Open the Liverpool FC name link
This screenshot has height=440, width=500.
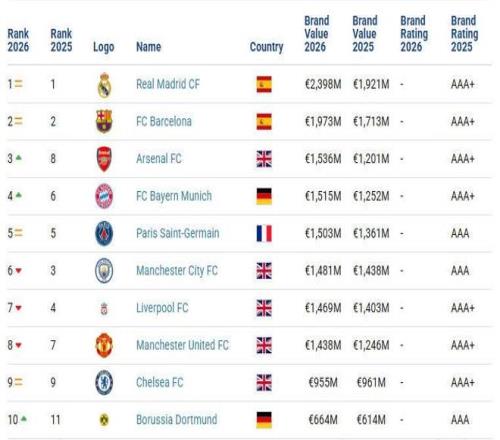click(162, 308)
